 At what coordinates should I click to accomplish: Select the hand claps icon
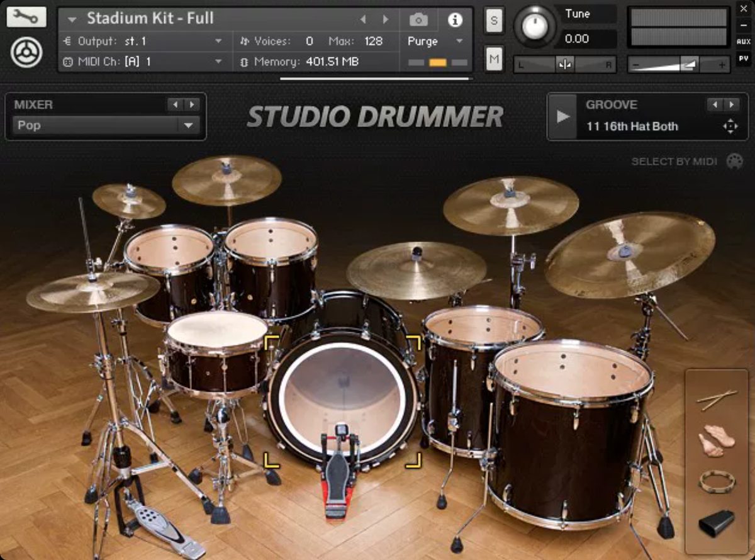[x=716, y=440]
